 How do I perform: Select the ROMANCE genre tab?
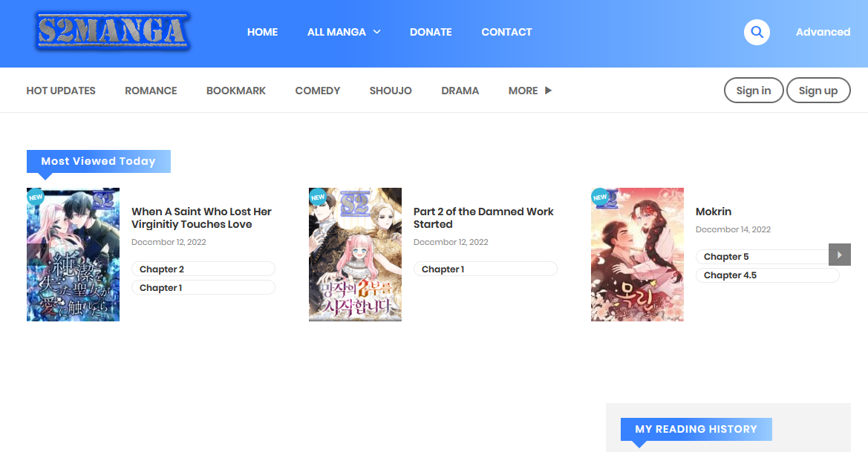tap(151, 91)
